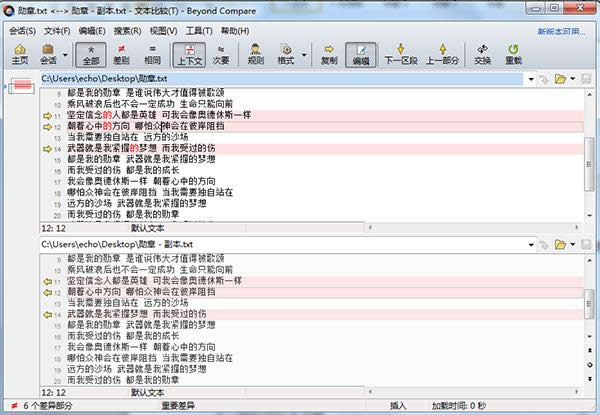Viewport: 600px width, 415px height.
Task: Open the 规则 rules icon
Action: click(256, 49)
